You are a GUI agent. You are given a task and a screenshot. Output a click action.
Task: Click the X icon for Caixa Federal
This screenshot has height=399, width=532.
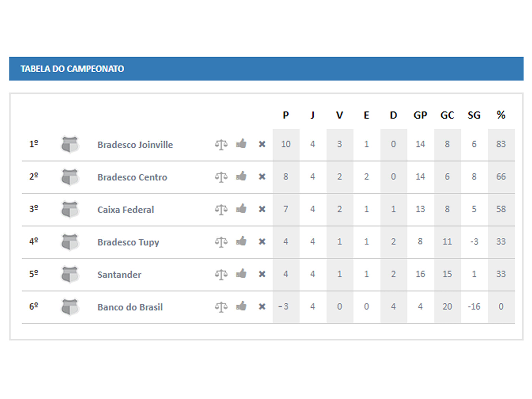pos(262,209)
